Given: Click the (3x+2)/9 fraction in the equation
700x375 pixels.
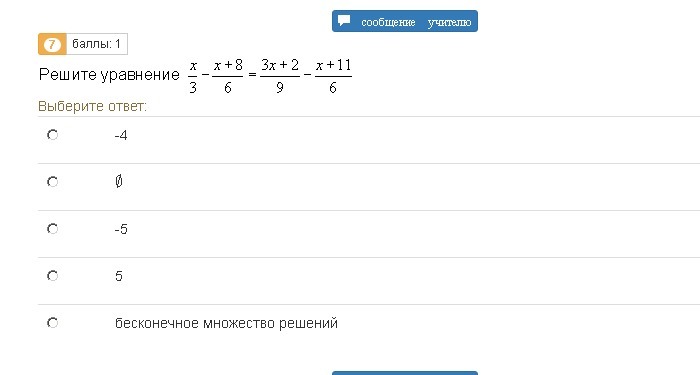Looking at the screenshot, I should click(280, 76).
